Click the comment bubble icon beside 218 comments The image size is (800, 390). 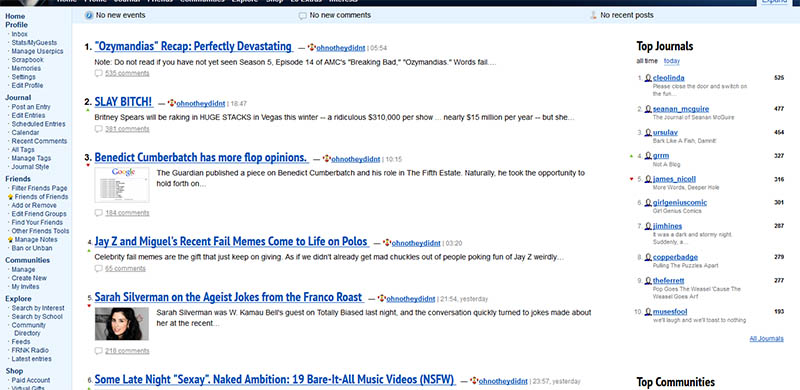[x=98, y=351]
